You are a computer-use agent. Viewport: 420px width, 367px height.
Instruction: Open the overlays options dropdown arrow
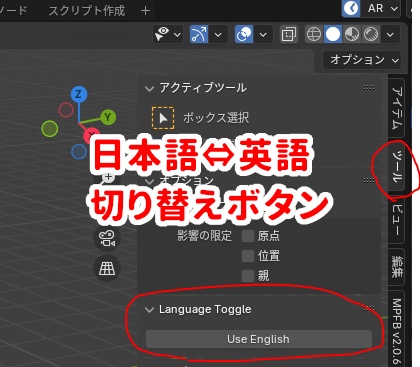(263, 34)
